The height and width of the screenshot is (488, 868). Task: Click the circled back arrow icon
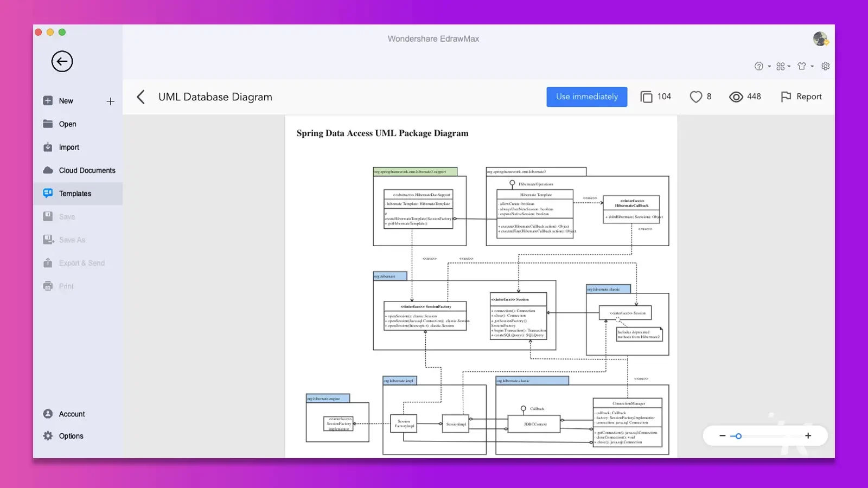[x=62, y=61]
